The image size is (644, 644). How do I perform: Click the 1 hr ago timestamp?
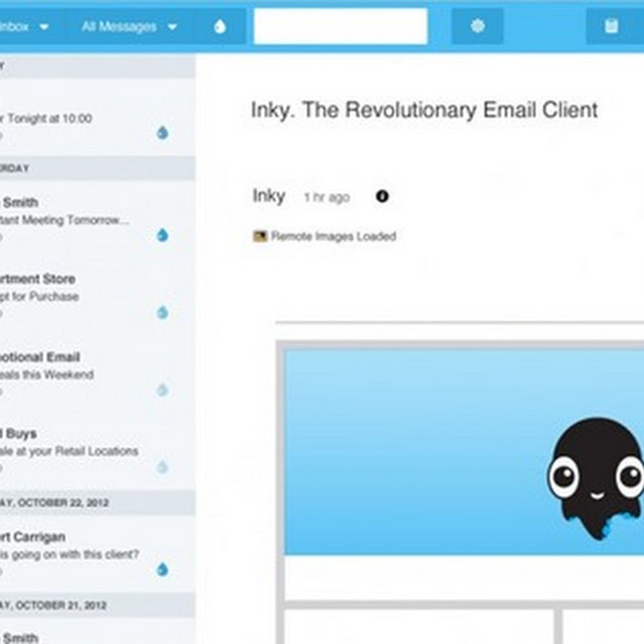pos(327,197)
